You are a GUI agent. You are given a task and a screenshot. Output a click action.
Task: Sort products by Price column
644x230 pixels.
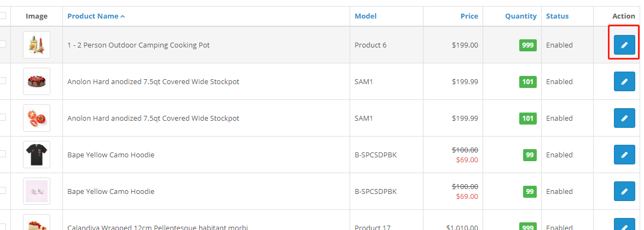point(469,16)
